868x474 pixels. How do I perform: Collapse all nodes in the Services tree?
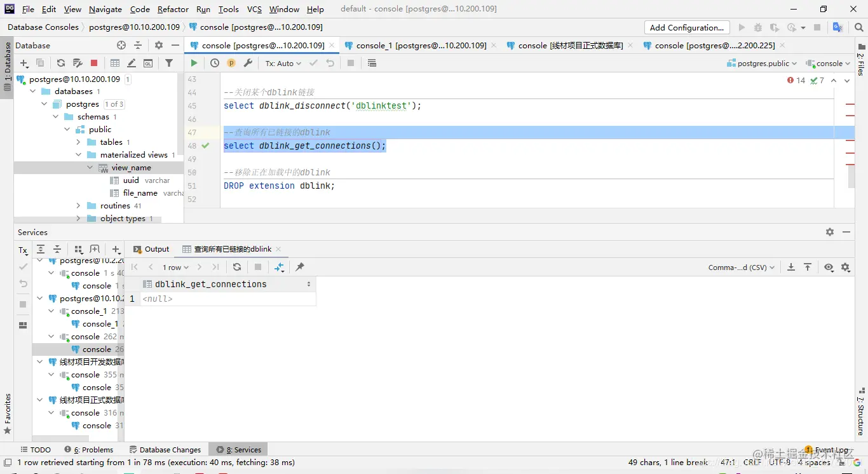57,250
